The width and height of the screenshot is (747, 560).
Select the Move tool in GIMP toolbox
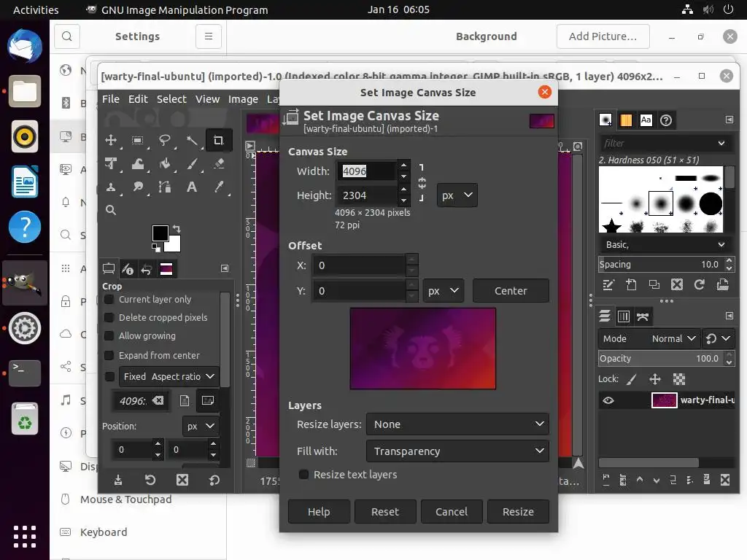[x=111, y=141]
